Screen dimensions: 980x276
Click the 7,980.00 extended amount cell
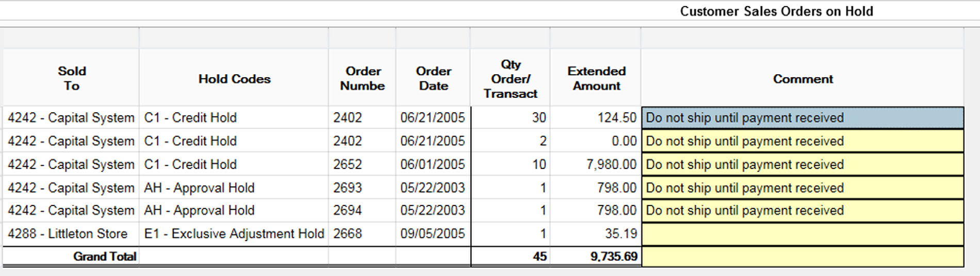click(x=611, y=165)
